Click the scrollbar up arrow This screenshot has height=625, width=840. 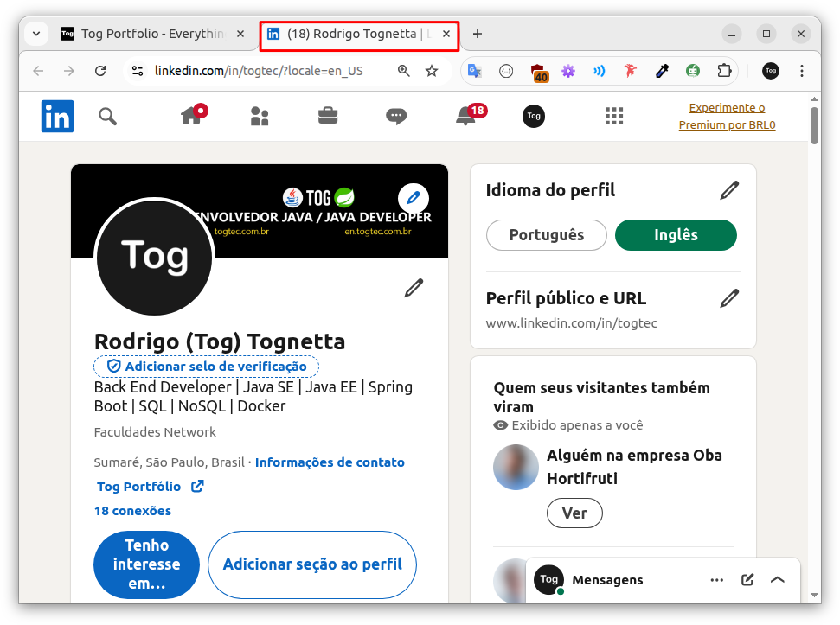(814, 99)
